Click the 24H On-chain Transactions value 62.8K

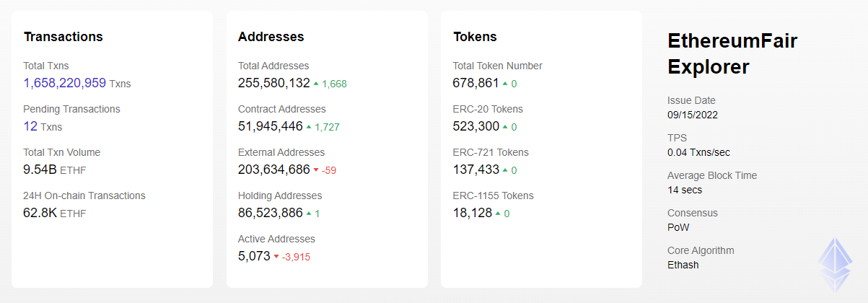pyautogui.click(x=40, y=213)
